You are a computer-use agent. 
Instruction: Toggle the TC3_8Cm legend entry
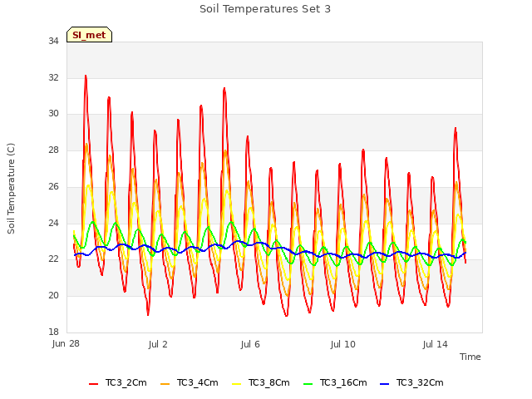[260, 382]
